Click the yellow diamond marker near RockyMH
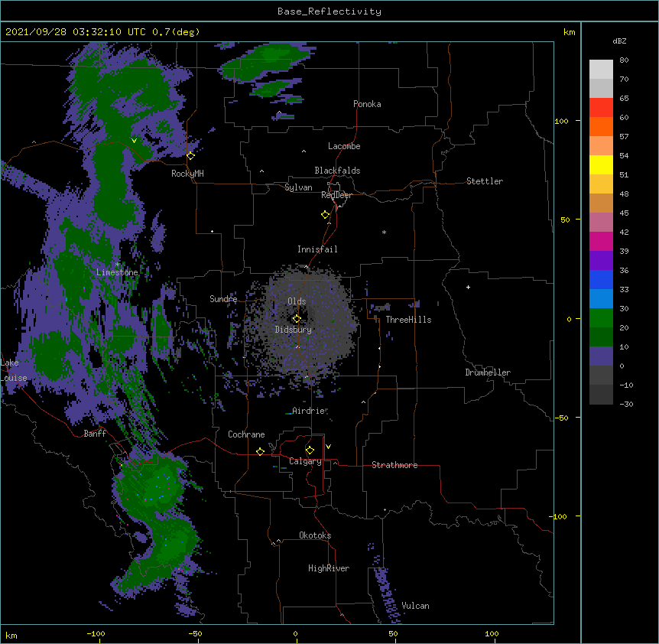The width and height of the screenshot is (659, 644). (191, 156)
